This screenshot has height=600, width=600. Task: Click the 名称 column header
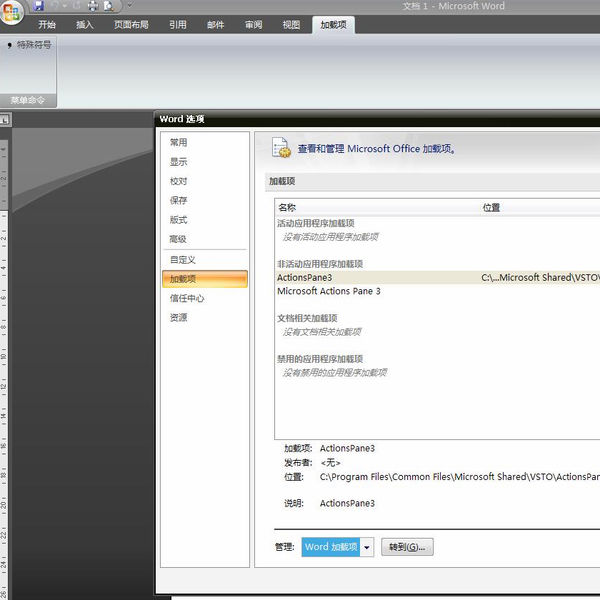coord(287,207)
